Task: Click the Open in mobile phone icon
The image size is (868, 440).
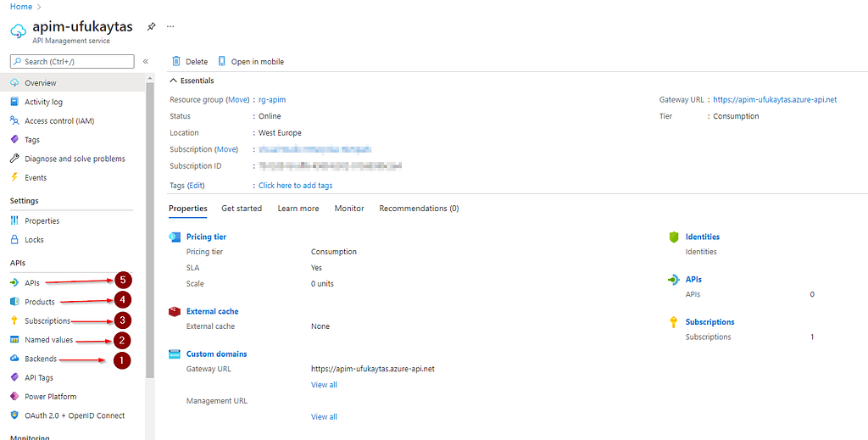Action: point(222,61)
